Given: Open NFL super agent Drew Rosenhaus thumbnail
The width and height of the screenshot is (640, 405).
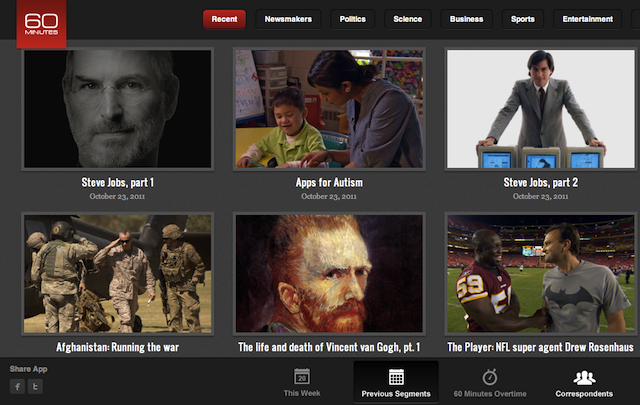Looking at the screenshot, I should tap(541, 274).
